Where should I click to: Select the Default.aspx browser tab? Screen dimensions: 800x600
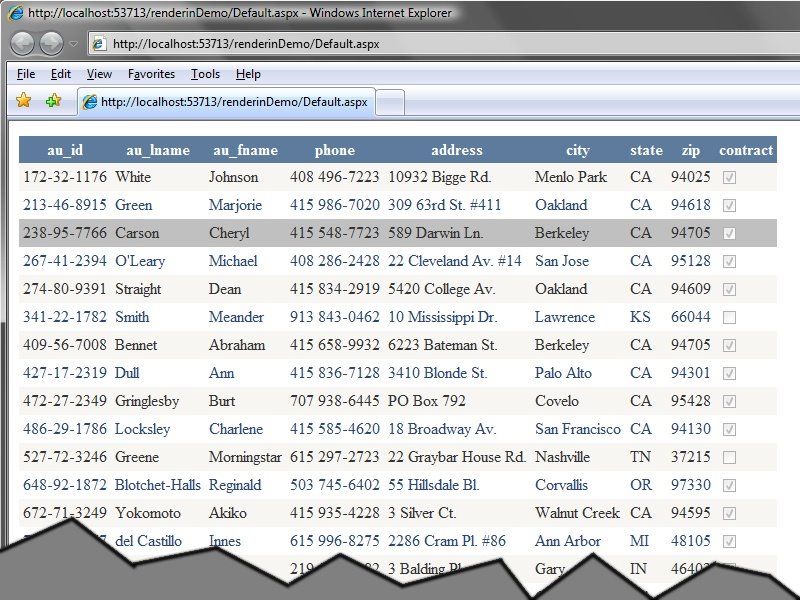tap(227, 102)
